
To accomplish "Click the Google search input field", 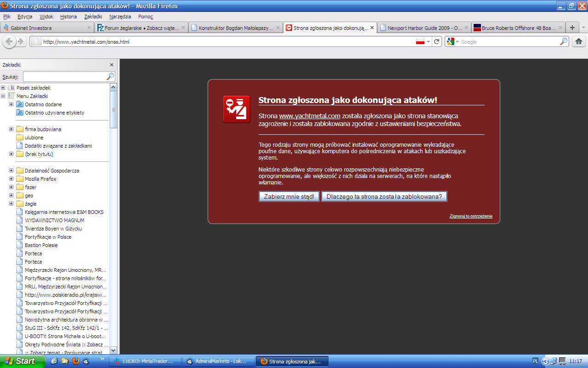I will pos(509,41).
